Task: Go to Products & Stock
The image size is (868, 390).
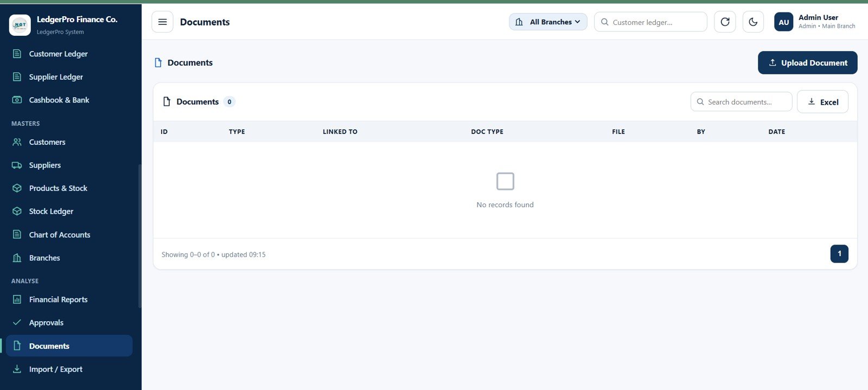Action: click(x=69, y=188)
